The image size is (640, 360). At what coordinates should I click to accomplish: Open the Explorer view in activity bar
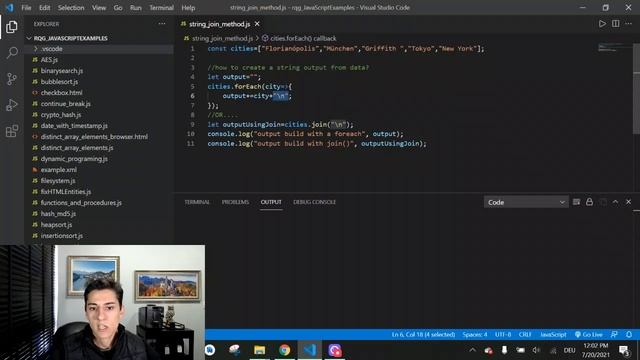pyautogui.click(x=12, y=27)
